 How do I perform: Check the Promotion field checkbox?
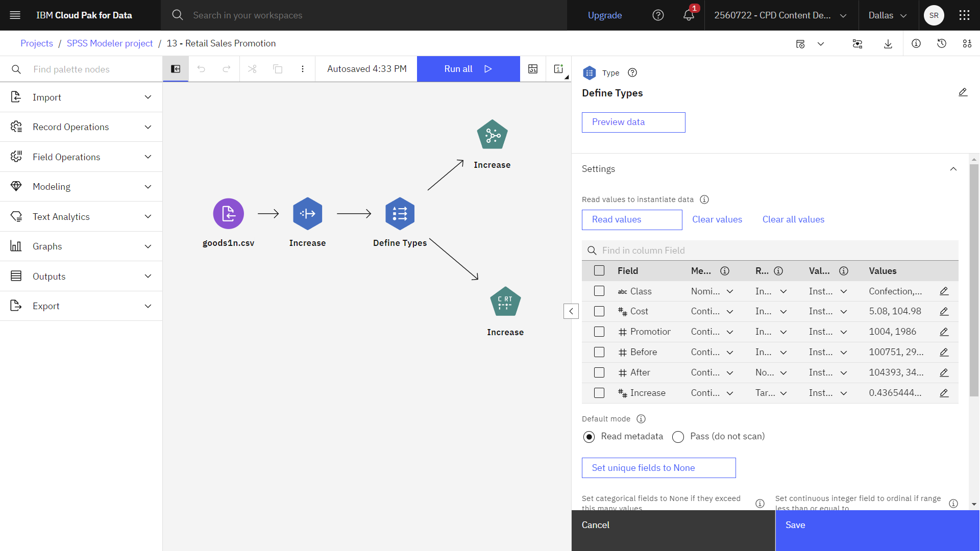599,332
